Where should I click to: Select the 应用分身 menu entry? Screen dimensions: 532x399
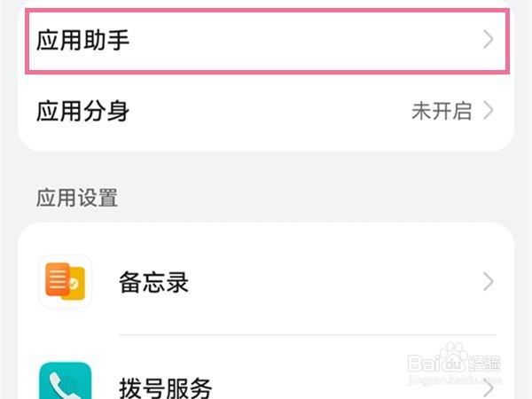(84, 112)
